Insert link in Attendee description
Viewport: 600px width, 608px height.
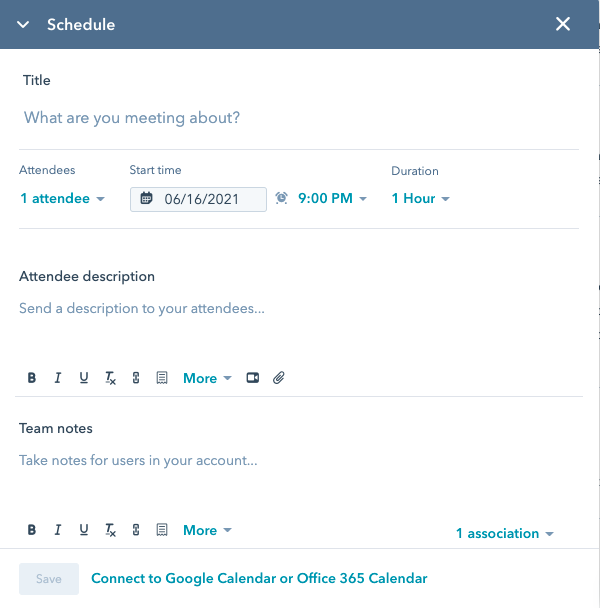pos(136,378)
